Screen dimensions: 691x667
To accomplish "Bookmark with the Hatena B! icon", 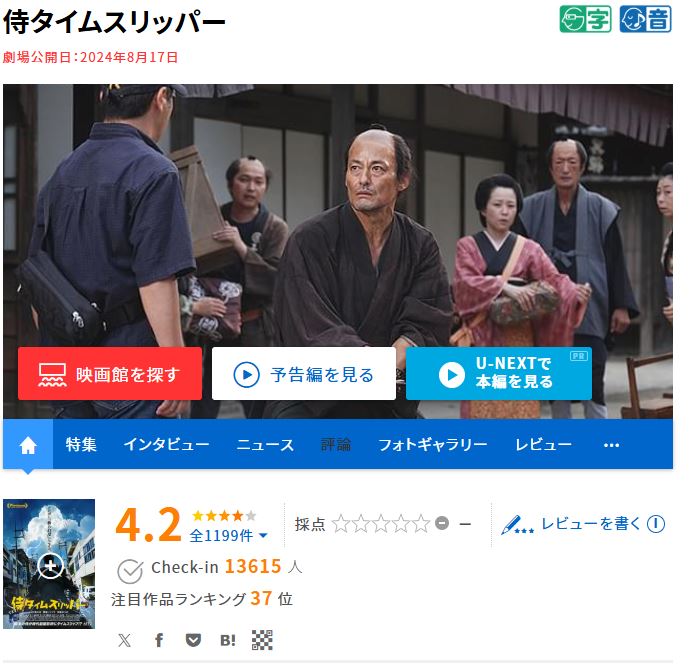I will tap(227, 640).
